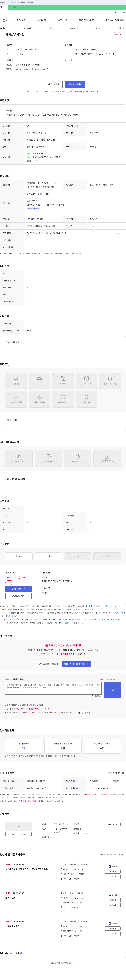126x980 pixels.
Task: Click the 로그인 link in the header
Action: pyautogui.click(x=118, y=13)
